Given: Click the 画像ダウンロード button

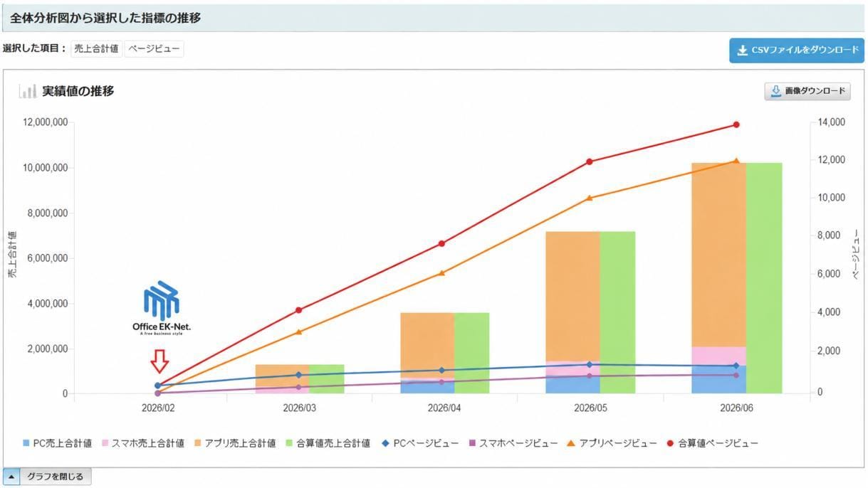Looking at the screenshot, I should pyautogui.click(x=807, y=91).
